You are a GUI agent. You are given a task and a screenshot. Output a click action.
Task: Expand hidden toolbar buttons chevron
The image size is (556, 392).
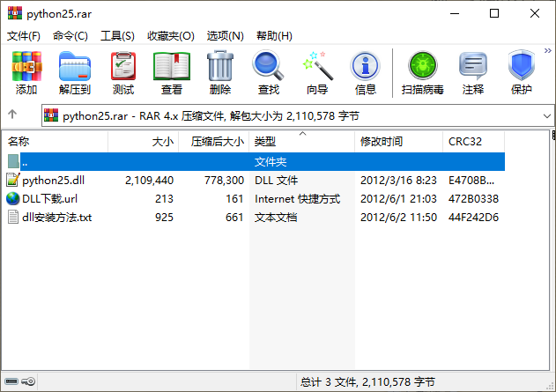pyautogui.click(x=548, y=51)
